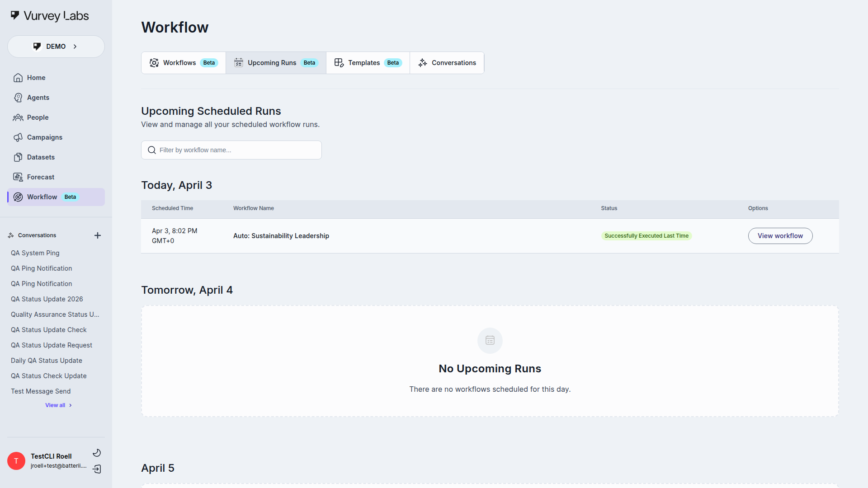Click the plus icon to add conversation

(x=97, y=235)
